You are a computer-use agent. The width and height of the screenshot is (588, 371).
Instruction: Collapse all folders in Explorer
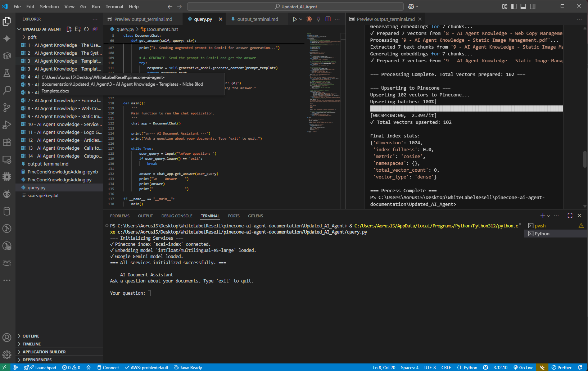pyautogui.click(x=95, y=29)
